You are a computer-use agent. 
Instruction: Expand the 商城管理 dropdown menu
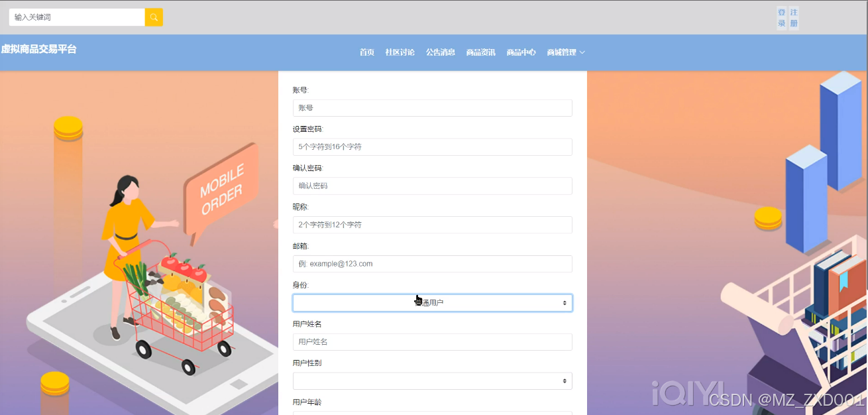pyautogui.click(x=566, y=52)
